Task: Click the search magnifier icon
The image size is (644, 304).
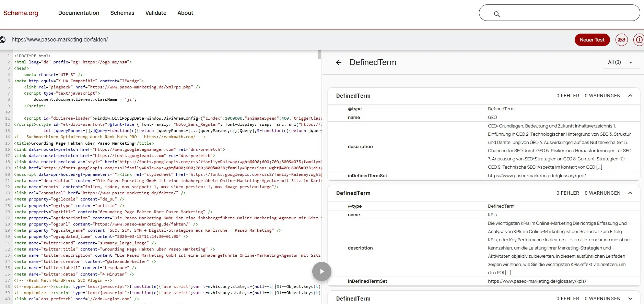Action: coord(497,14)
